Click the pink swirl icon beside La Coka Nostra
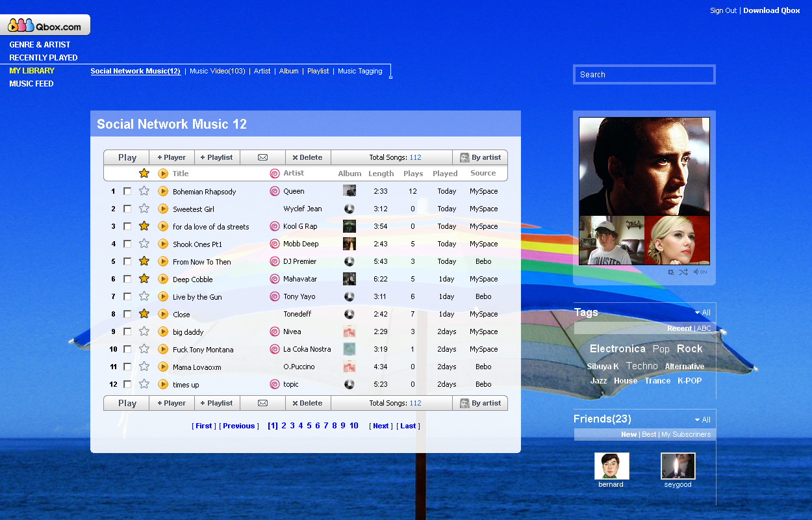 point(275,349)
